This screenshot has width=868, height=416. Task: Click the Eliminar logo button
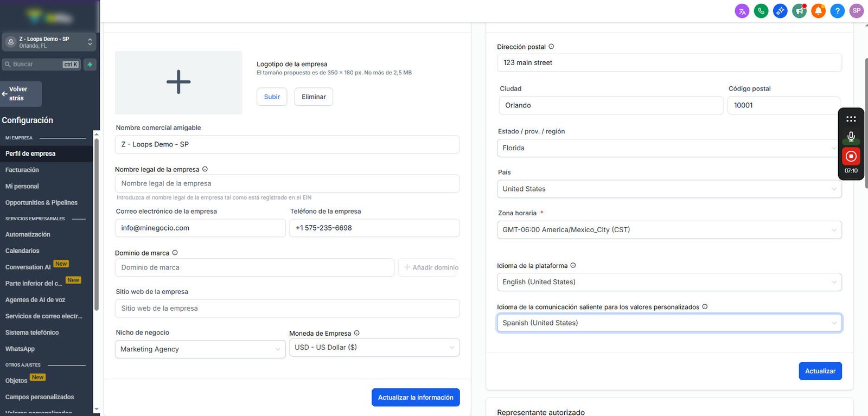(314, 97)
